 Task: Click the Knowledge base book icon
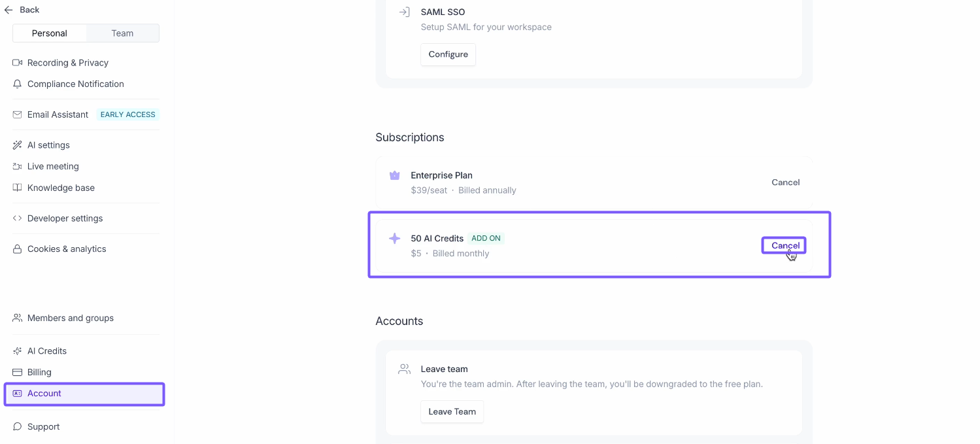point(18,188)
